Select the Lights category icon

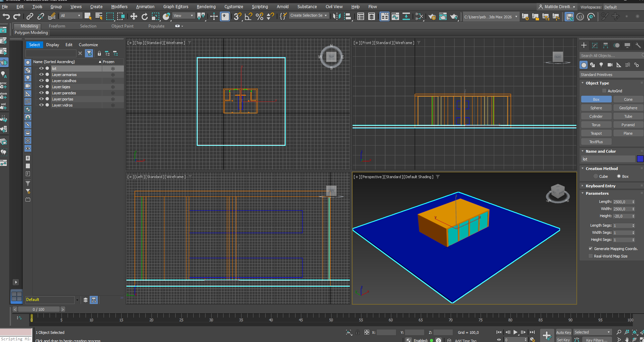coord(601,65)
